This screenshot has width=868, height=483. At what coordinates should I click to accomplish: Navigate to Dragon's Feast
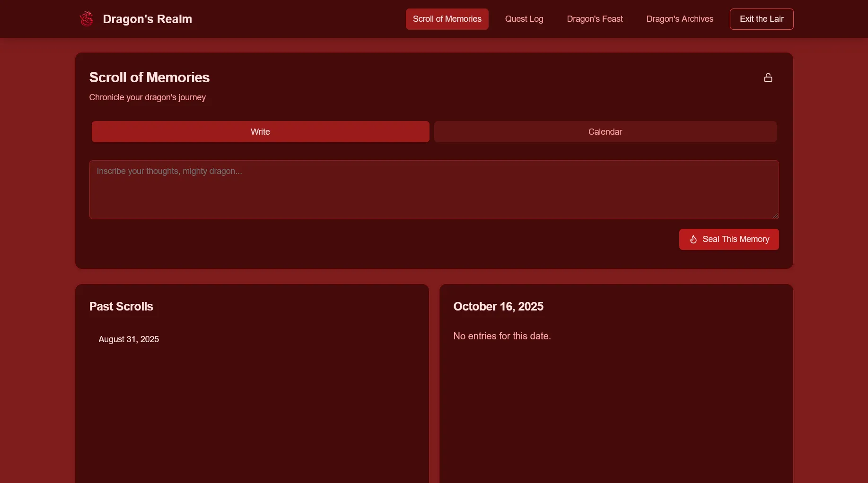tap(595, 19)
